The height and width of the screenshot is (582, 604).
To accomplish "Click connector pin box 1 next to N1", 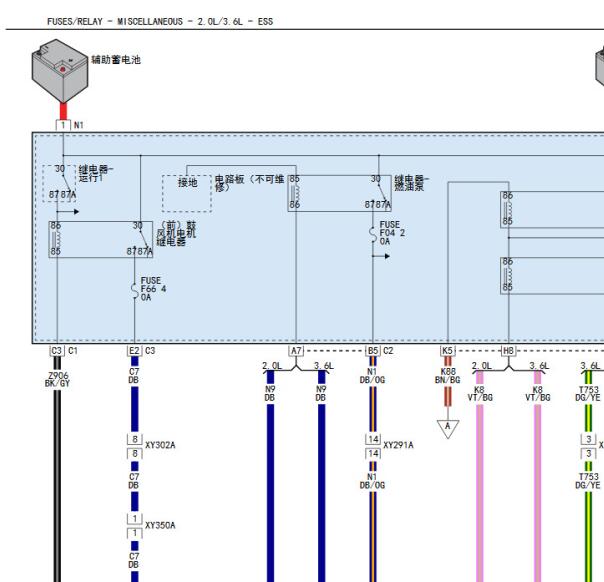I will tap(63, 125).
